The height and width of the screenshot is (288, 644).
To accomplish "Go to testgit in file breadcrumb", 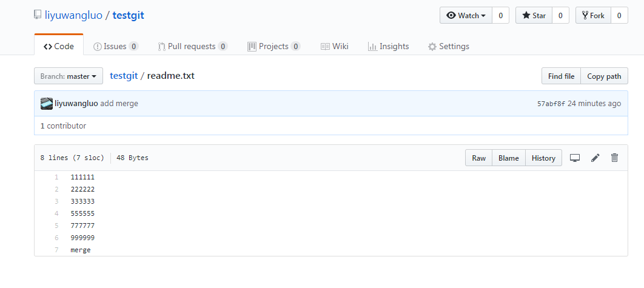I will 124,76.
